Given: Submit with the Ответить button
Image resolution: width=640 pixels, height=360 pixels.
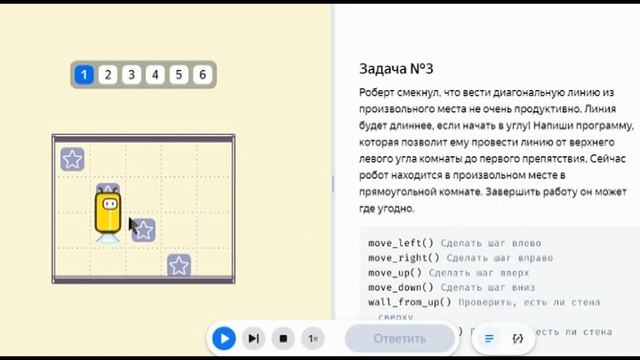Looking at the screenshot, I should (400, 338).
